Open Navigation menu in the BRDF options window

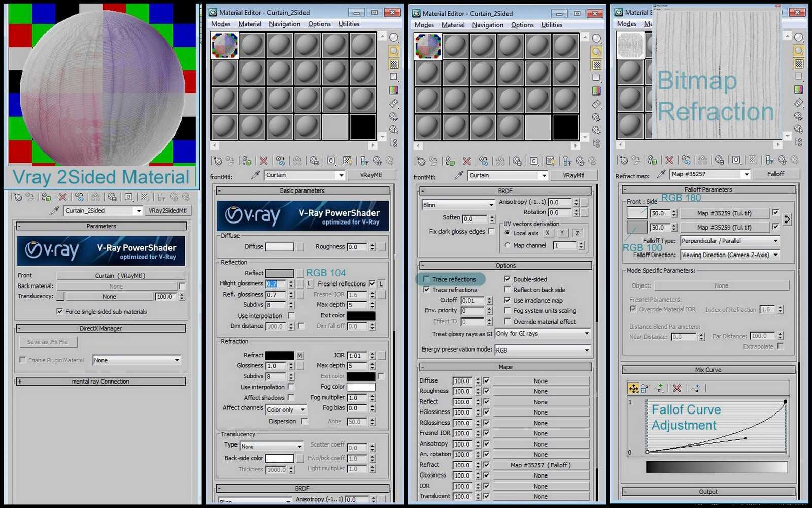pyautogui.click(x=488, y=25)
